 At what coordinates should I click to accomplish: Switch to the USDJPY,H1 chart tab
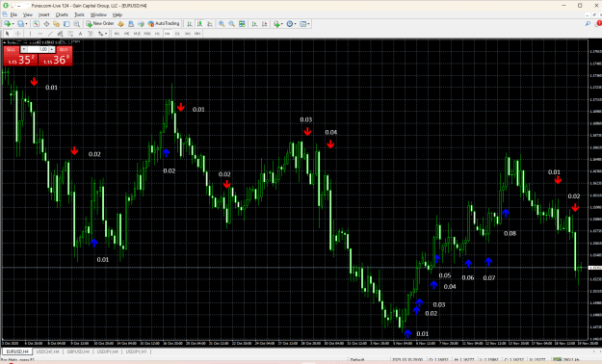(x=137, y=351)
